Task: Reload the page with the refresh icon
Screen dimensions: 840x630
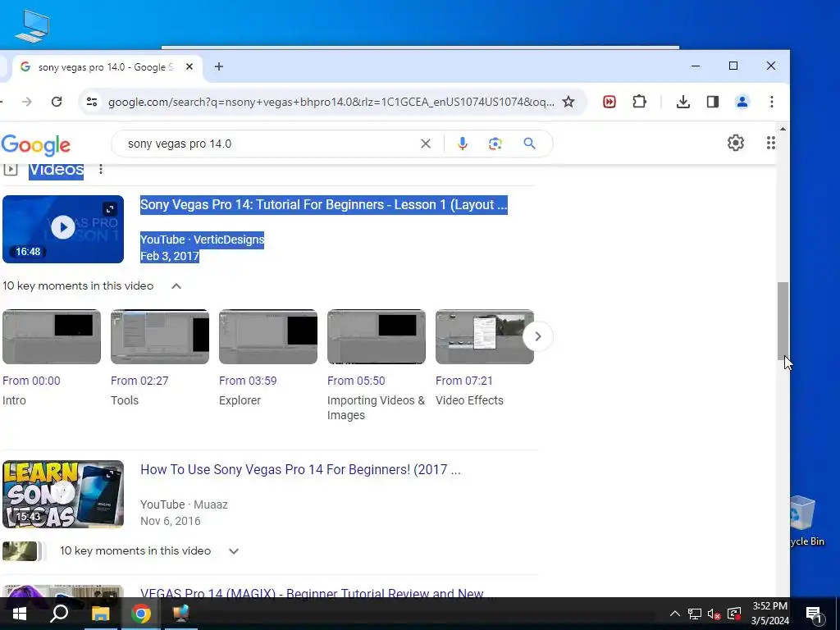Action: click(57, 101)
